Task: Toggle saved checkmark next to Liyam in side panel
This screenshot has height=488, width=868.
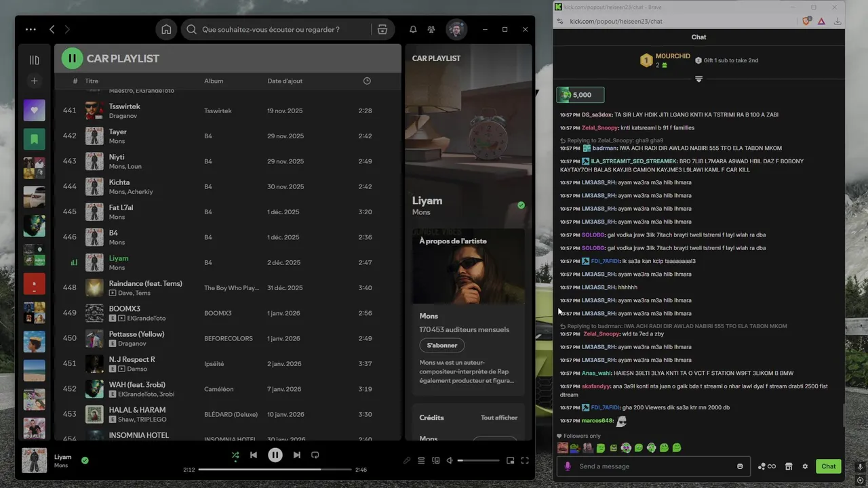Action: 521,205
